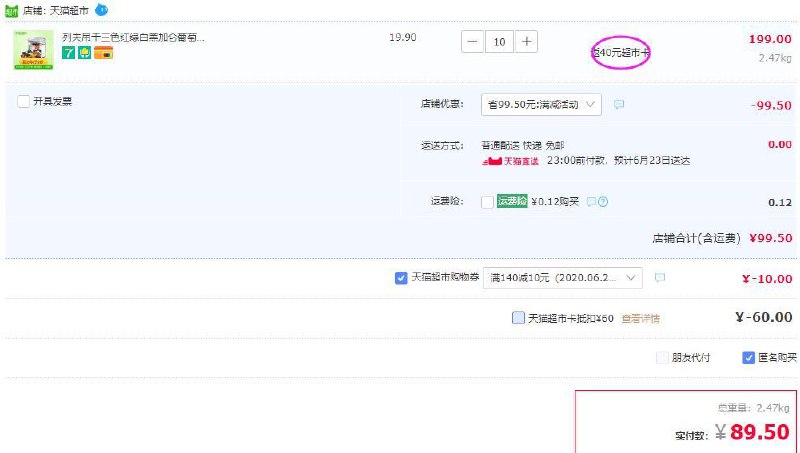
Task: Decrease quantity with the minus button
Action: [x=472, y=42]
